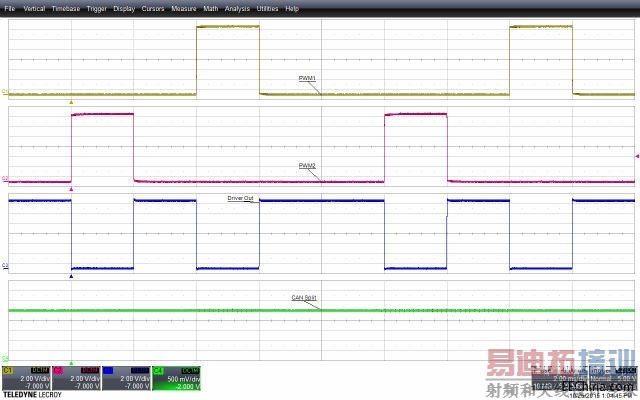Click the pink trigger level arrow on right edge
Viewport: 640px width, 400px height.
637,156
